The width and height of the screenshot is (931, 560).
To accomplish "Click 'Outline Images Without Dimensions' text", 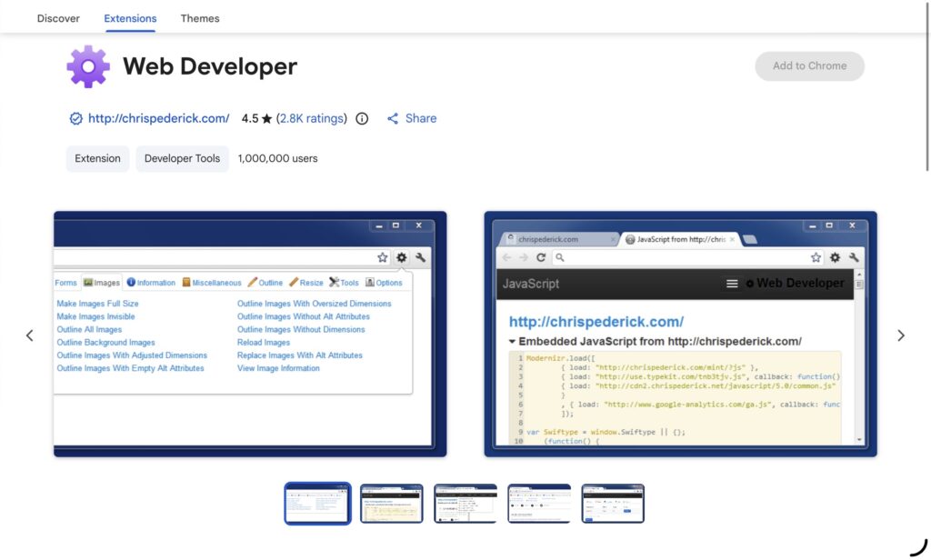I will [301, 330].
